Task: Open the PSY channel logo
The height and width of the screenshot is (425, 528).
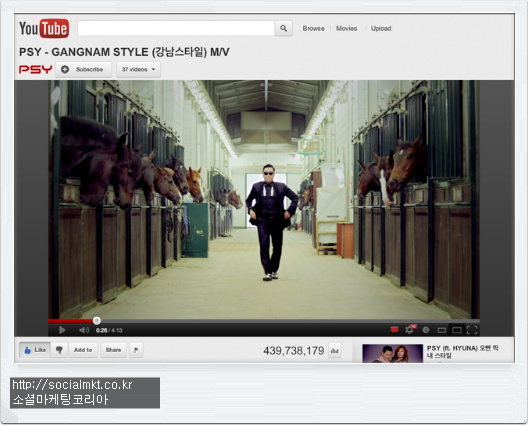Action: [35, 69]
